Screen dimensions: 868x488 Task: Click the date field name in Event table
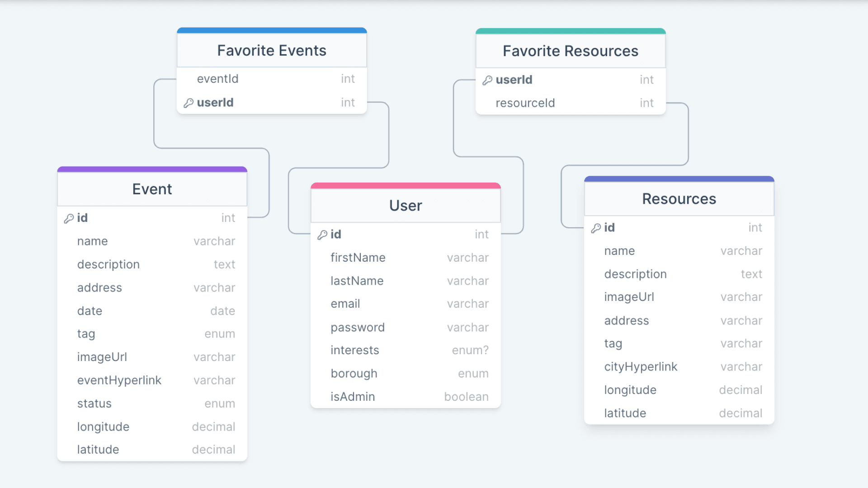90,311
